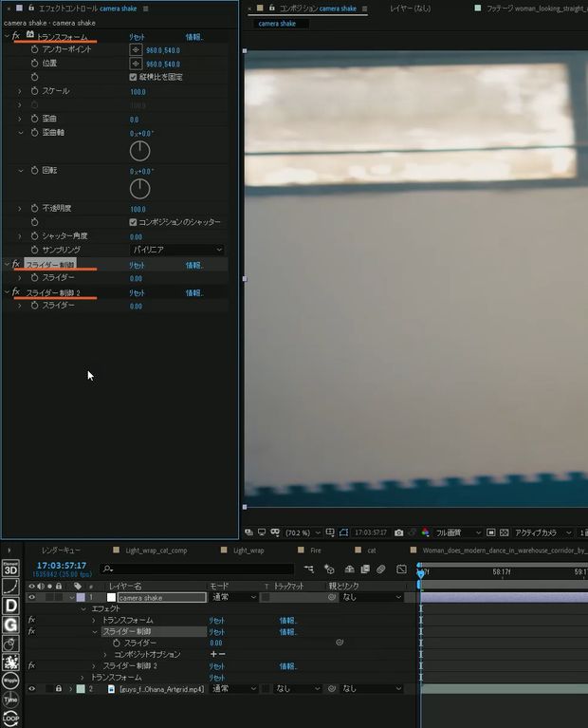Toggle the scale stopwatch in effect controls
Image resolution: width=588 pixels, height=728 pixels.
[34, 91]
